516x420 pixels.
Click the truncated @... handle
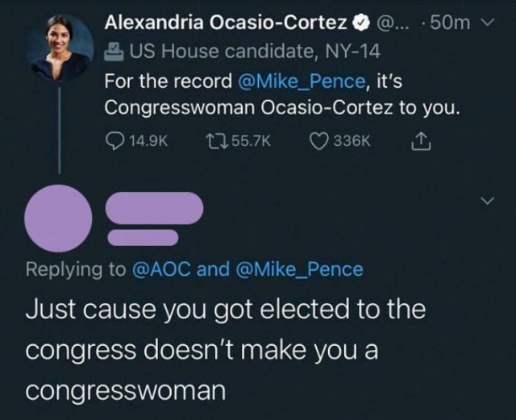point(393,23)
